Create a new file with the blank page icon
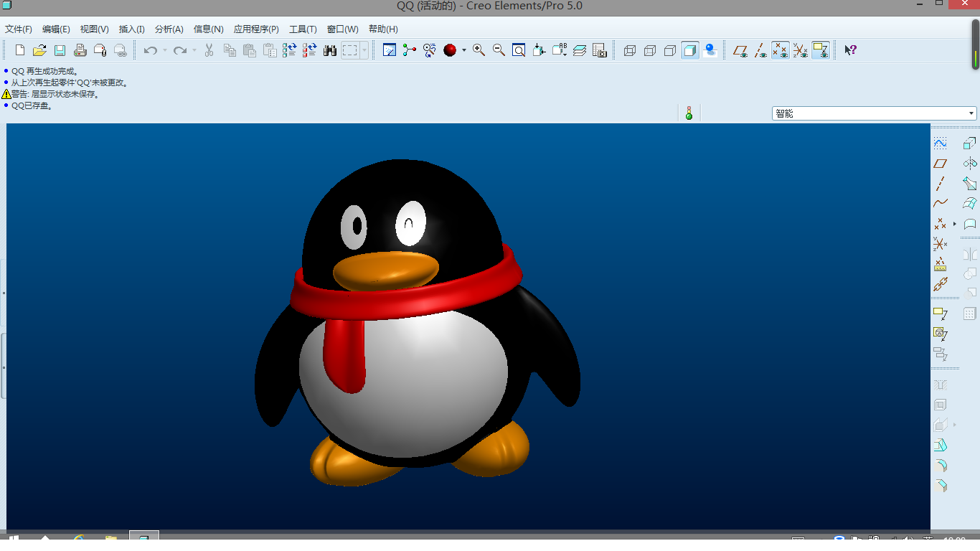The width and height of the screenshot is (980, 551). [x=20, y=50]
